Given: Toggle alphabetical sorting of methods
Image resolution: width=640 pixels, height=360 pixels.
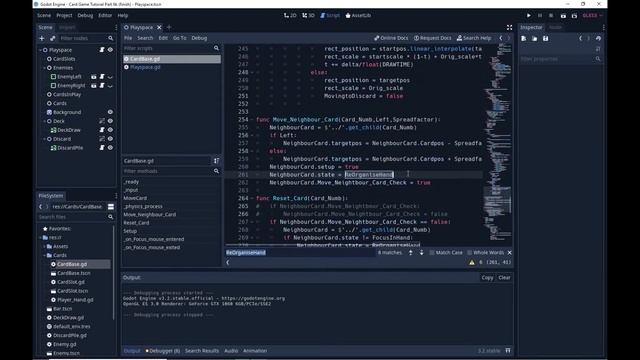Looking at the screenshot, I should [216, 161].
